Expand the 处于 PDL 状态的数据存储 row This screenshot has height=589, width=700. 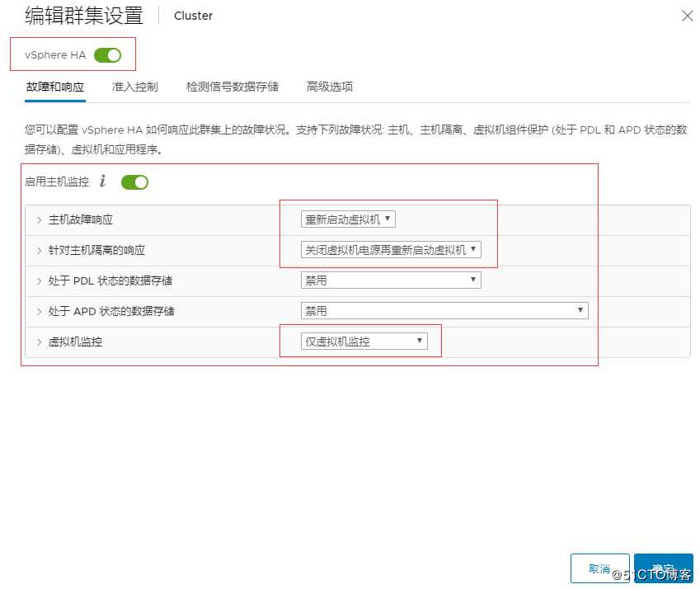pyautogui.click(x=40, y=280)
